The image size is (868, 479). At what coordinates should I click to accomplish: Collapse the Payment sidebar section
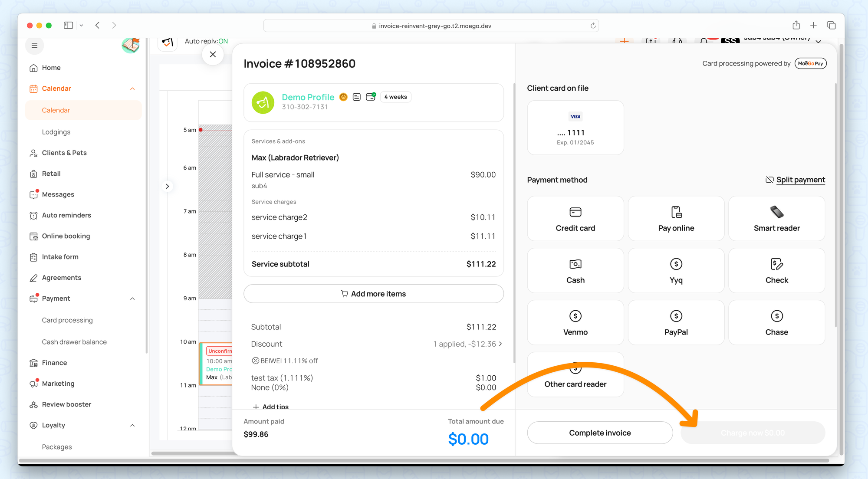132,299
